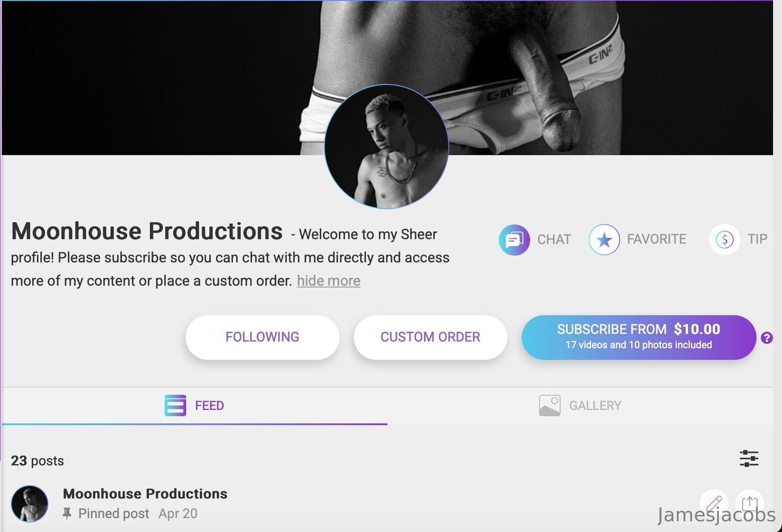This screenshot has height=532, width=782.
Task: Click the pin icon beside Pinned post
Action: pos(67,513)
